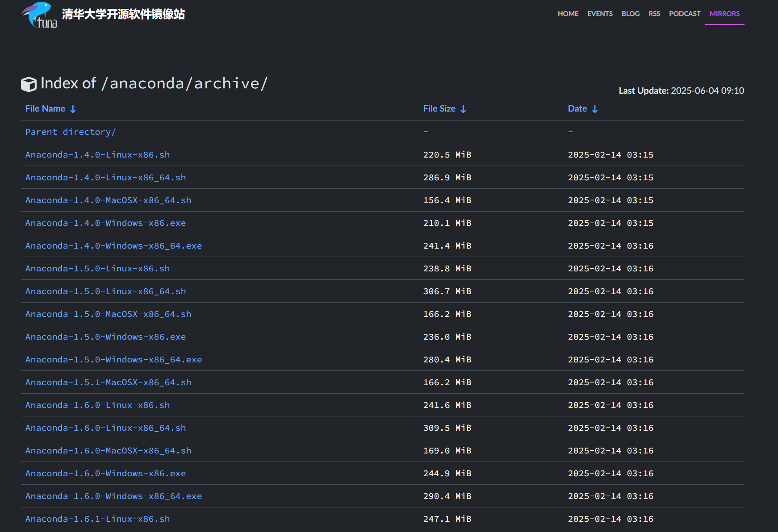Open the RSS feed page
The height and width of the screenshot is (532, 778).
pyautogui.click(x=654, y=14)
